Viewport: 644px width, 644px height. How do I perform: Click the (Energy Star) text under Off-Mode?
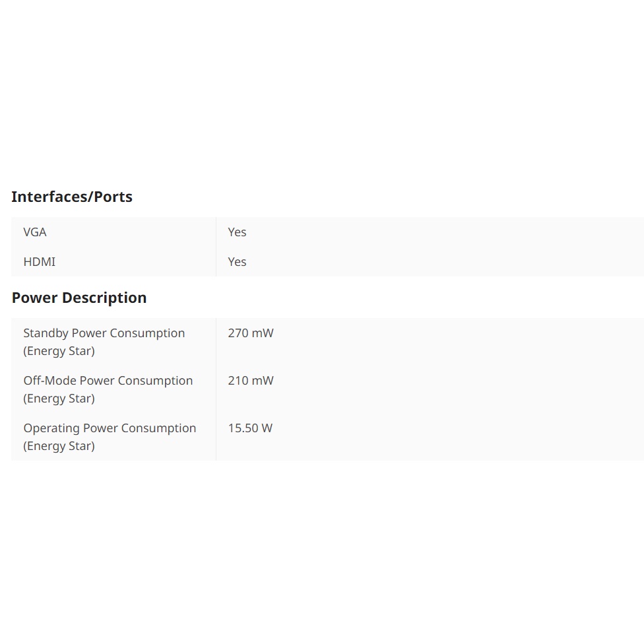pyautogui.click(x=59, y=399)
